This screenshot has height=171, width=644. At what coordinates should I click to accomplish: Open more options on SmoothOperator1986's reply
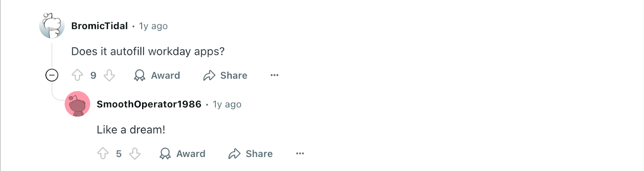(x=300, y=154)
